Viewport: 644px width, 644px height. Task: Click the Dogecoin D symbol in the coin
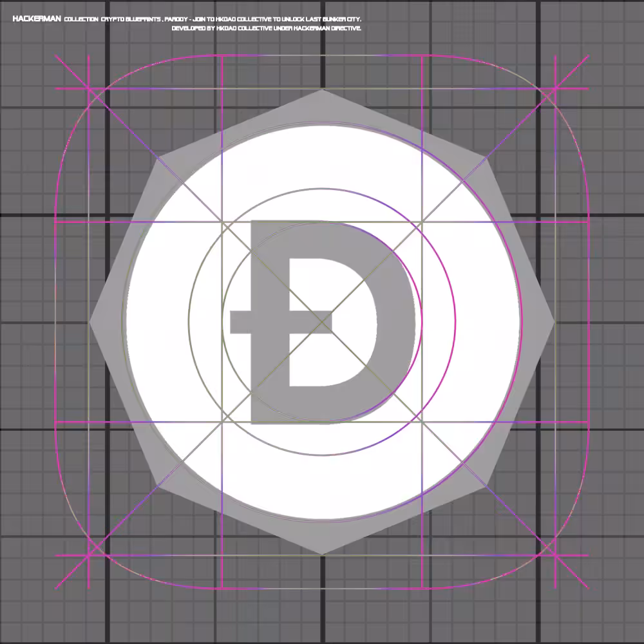pos(323,322)
